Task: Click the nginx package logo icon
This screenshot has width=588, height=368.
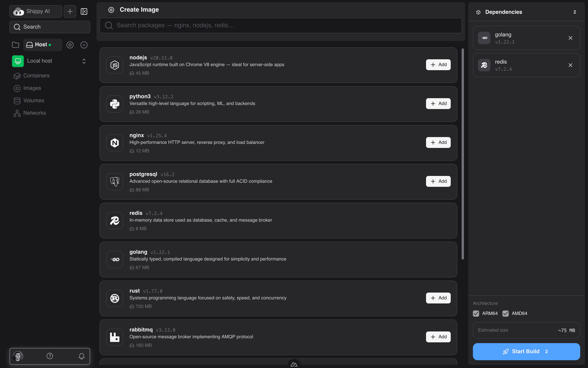Action: click(x=115, y=143)
